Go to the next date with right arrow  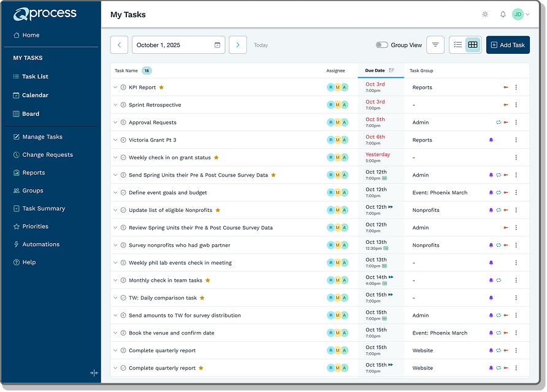pyautogui.click(x=238, y=45)
